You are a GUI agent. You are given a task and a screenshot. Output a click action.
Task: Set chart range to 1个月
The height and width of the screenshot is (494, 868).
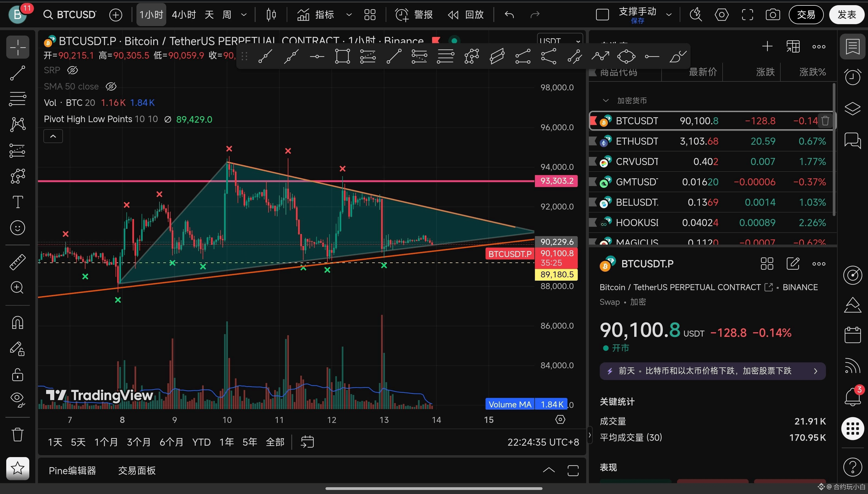(106, 442)
